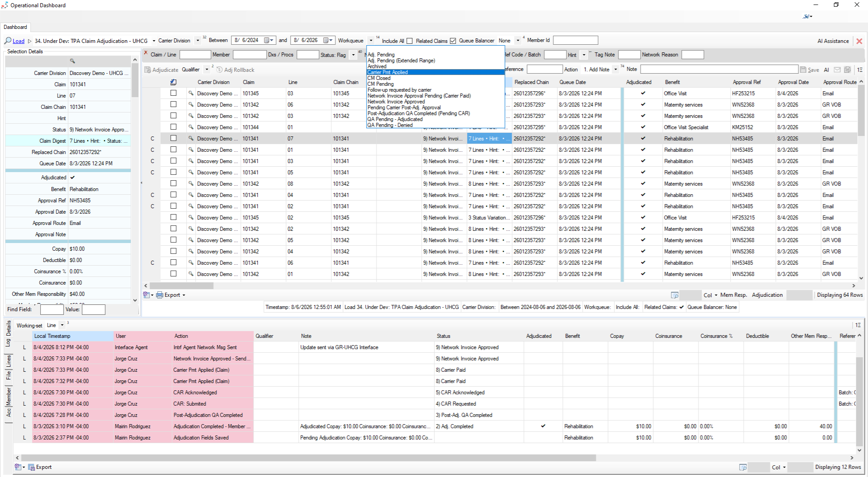This screenshot has height=477, width=868.
Task: Click the Adj Rollback icon
Action: 220,70
